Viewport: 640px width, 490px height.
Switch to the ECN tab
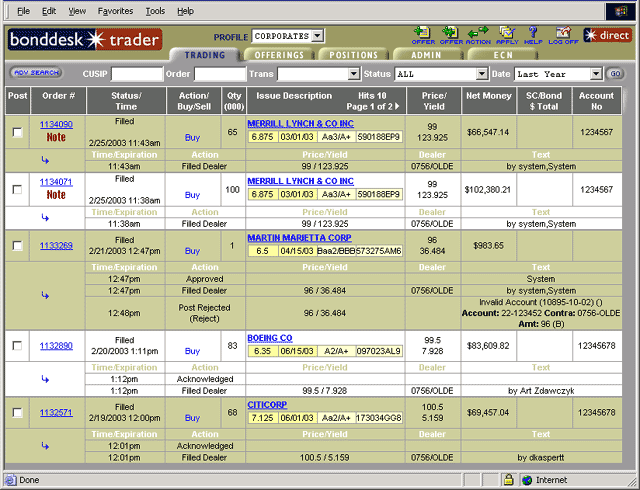[x=503, y=55]
